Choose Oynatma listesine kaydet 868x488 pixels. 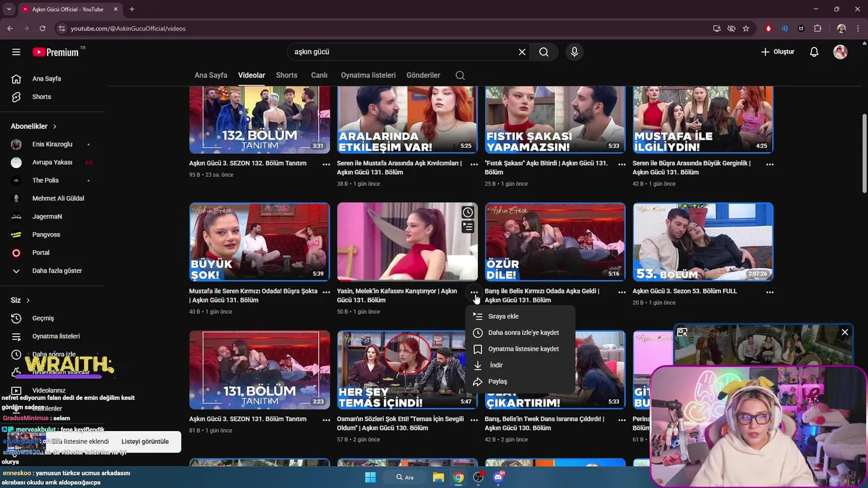520,349
